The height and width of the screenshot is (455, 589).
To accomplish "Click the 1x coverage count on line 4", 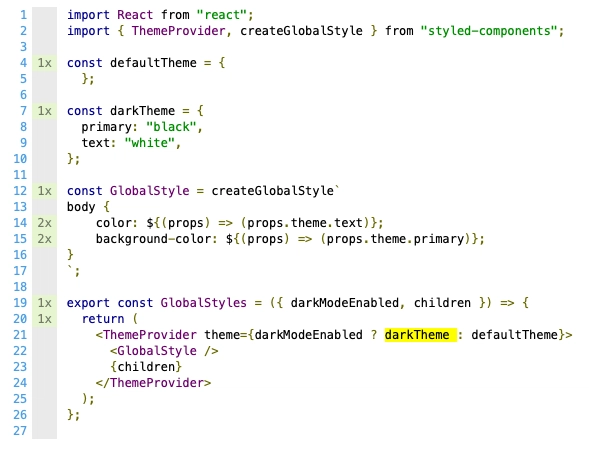I will tap(44, 63).
